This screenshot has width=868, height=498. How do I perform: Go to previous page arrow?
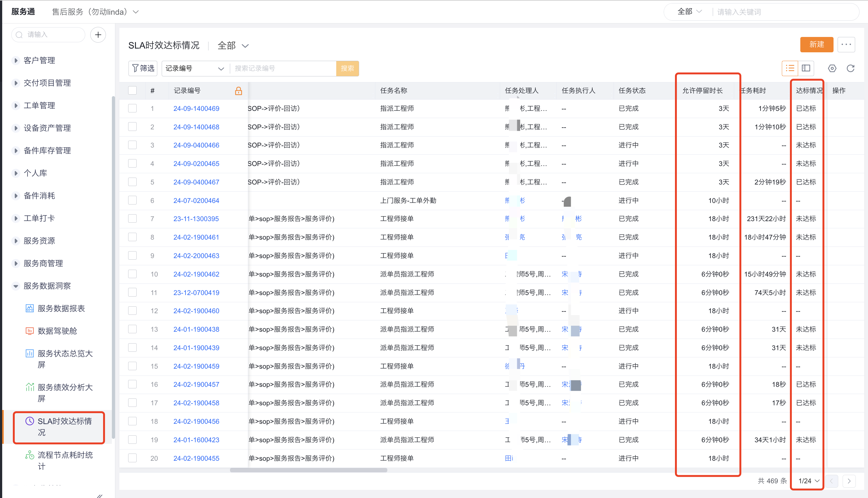click(x=831, y=481)
